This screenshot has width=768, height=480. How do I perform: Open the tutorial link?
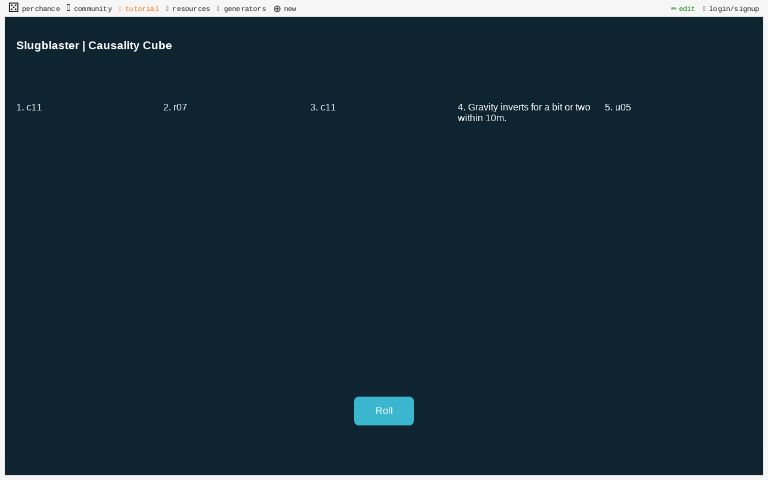click(x=141, y=9)
